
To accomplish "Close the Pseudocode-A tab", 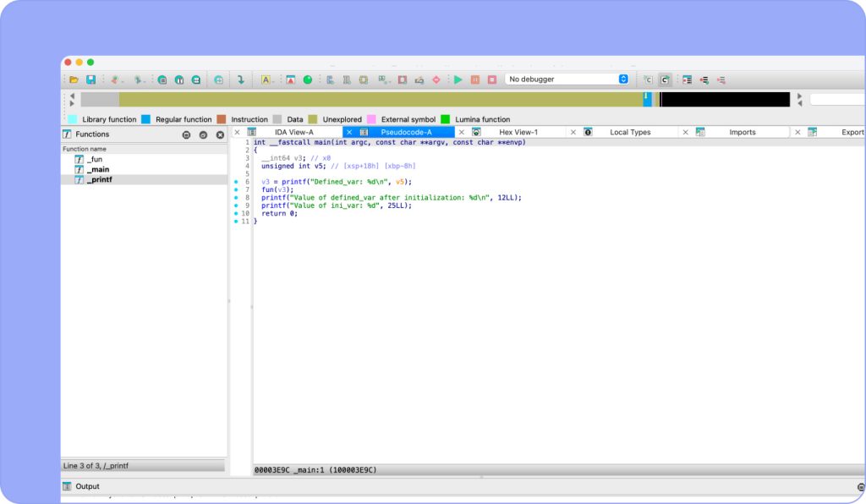I will (349, 133).
